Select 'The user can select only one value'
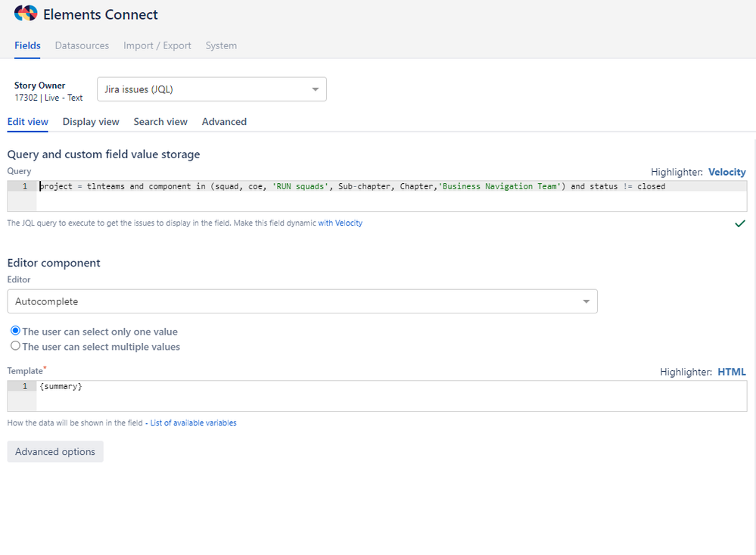 pos(15,331)
